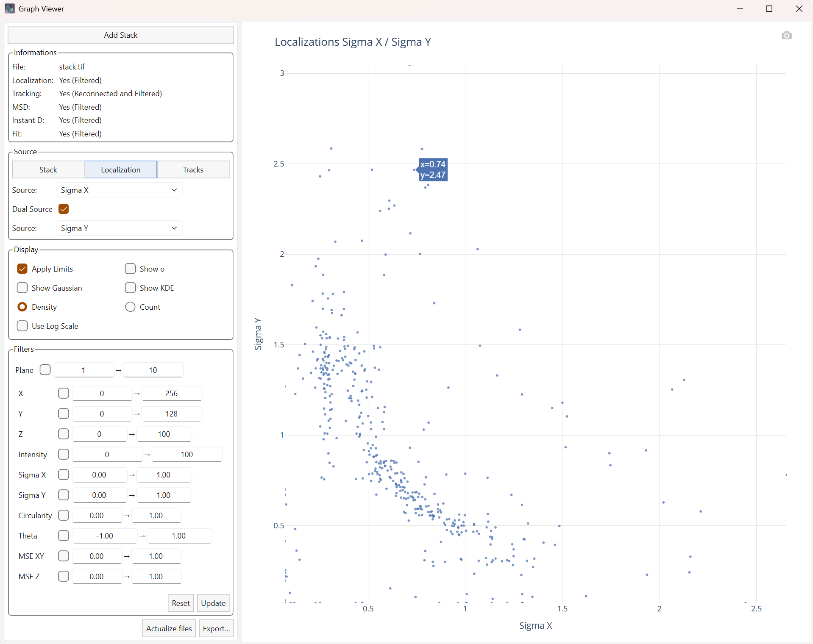
Task: Click the Theta minimum value field
Action: point(105,536)
